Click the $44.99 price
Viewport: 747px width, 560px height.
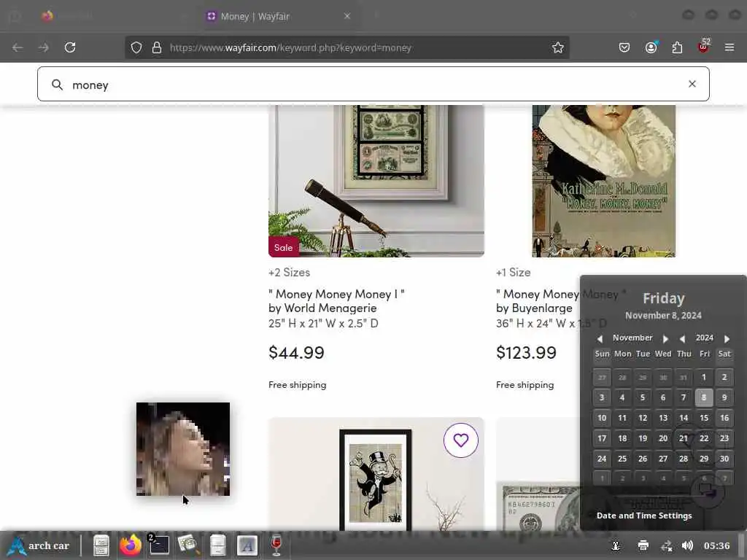296,352
